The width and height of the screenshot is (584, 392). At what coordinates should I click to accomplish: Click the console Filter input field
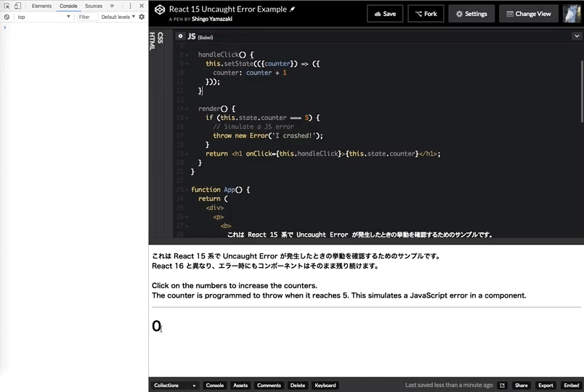point(87,17)
